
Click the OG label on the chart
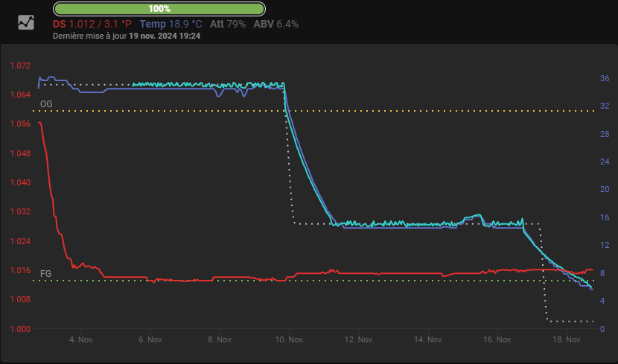coord(46,103)
